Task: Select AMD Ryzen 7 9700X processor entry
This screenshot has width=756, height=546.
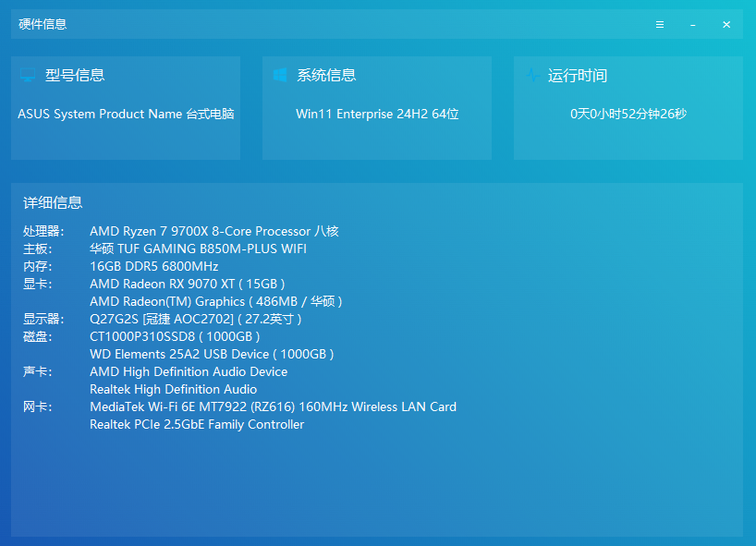Action: pos(214,231)
